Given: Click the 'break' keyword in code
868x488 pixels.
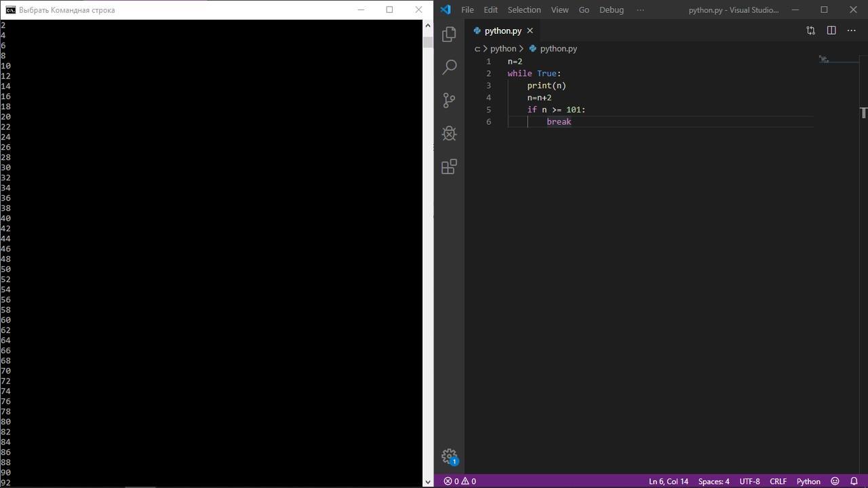Looking at the screenshot, I should click(559, 122).
